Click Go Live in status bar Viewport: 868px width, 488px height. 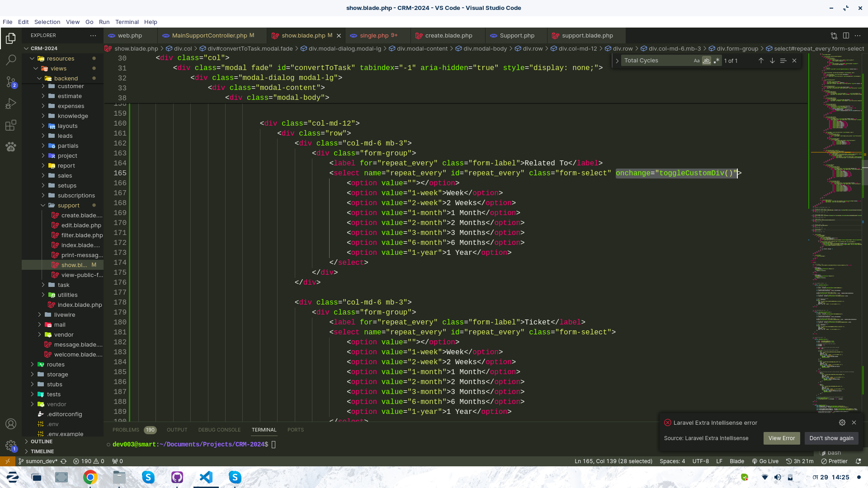[765, 461]
